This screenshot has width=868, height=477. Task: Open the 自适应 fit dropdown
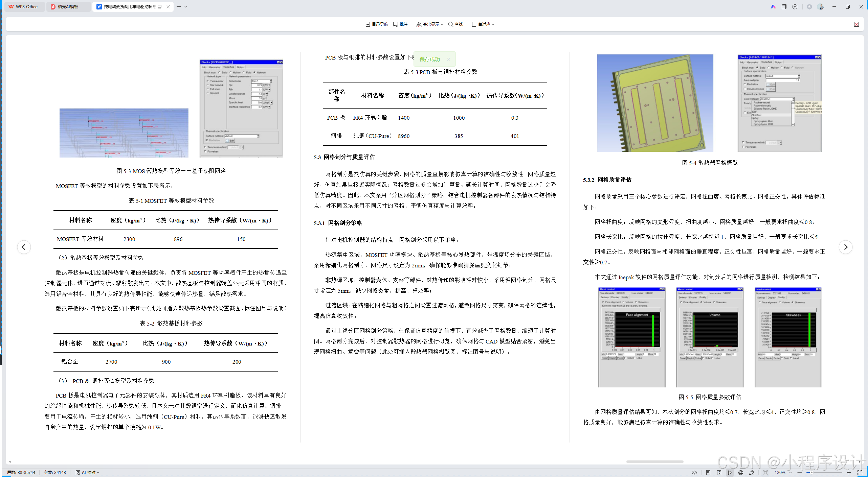pos(483,24)
